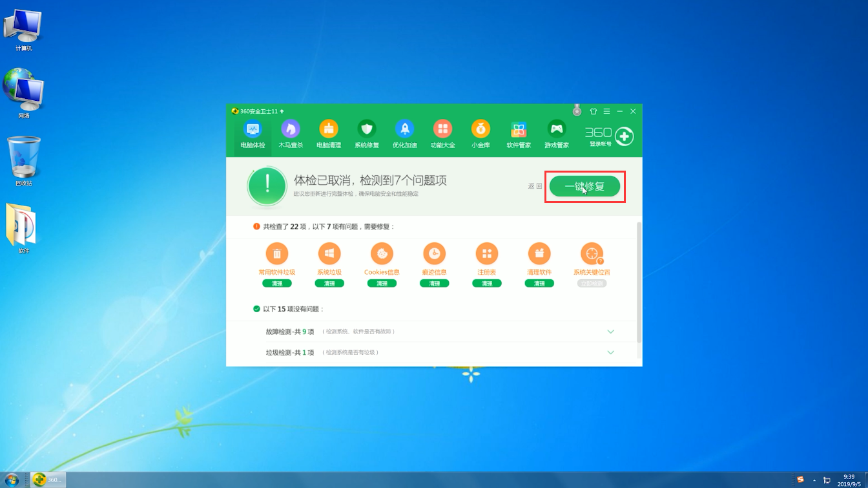Click the upgrade arrow beside 360安全卫士11

point(282,111)
